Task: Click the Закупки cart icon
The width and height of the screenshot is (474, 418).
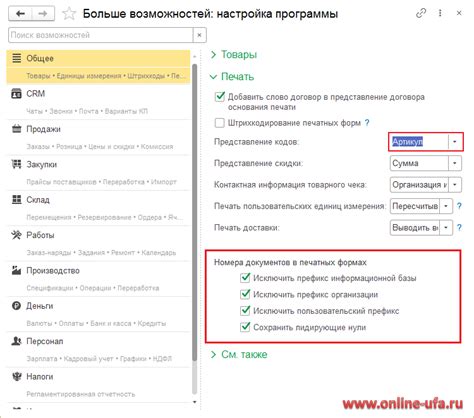Action: click(16, 164)
